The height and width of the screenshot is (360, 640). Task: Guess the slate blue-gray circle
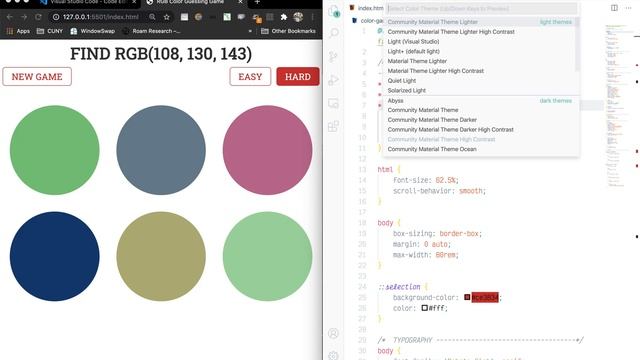[161, 150]
